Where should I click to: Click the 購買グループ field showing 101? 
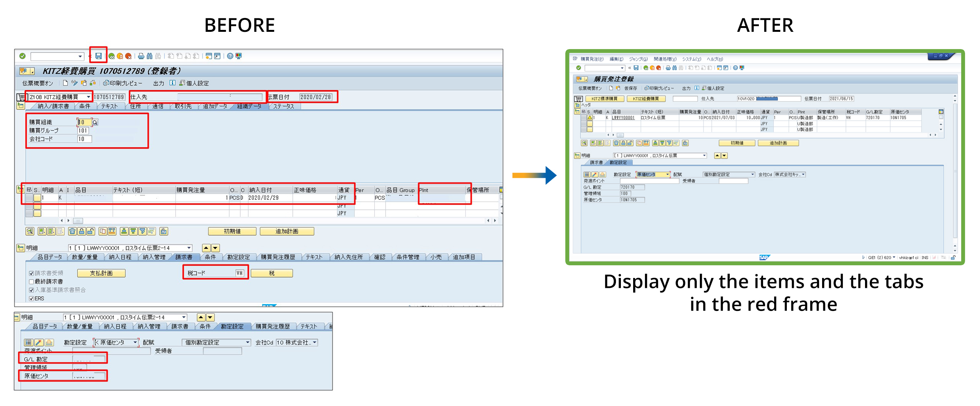83,131
